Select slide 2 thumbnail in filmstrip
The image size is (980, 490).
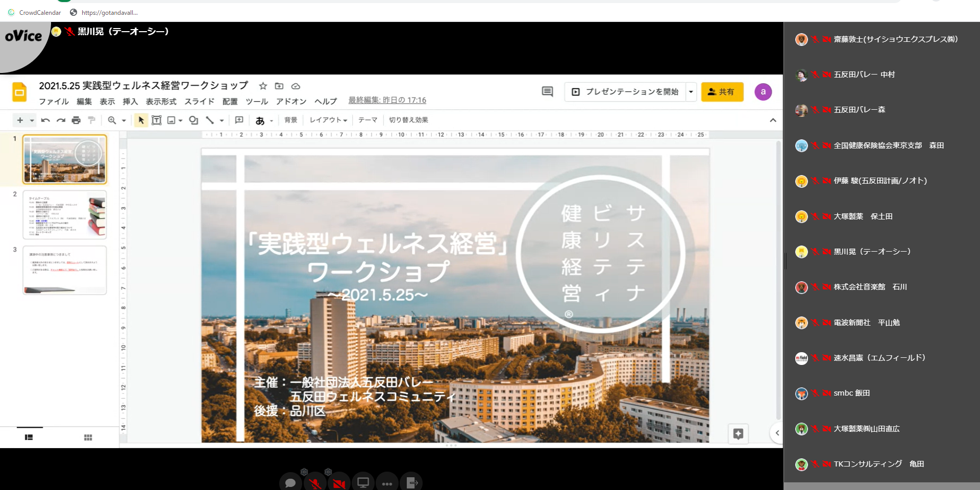point(65,215)
